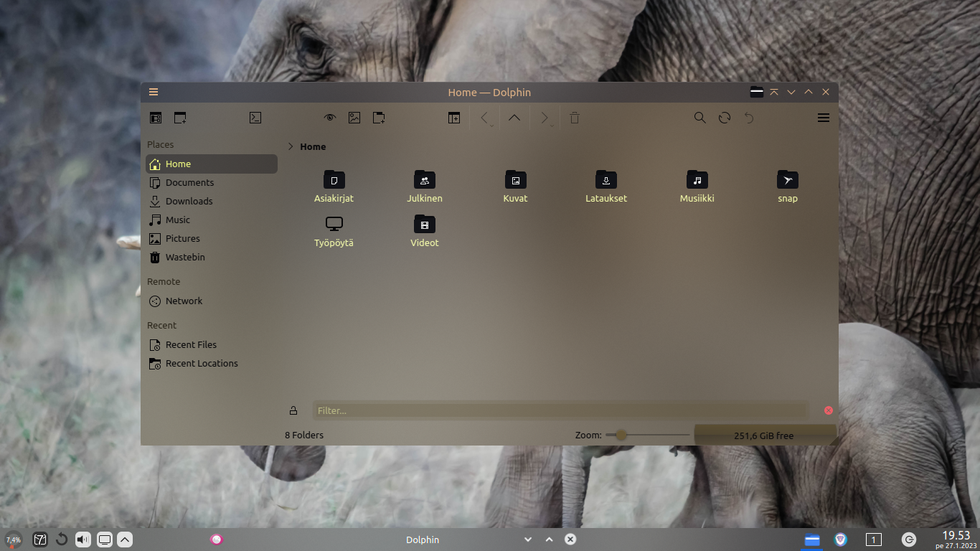Click the taskbar circular arrow icon
Image resolution: width=980 pixels, height=551 pixels.
(x=62, y=540)
